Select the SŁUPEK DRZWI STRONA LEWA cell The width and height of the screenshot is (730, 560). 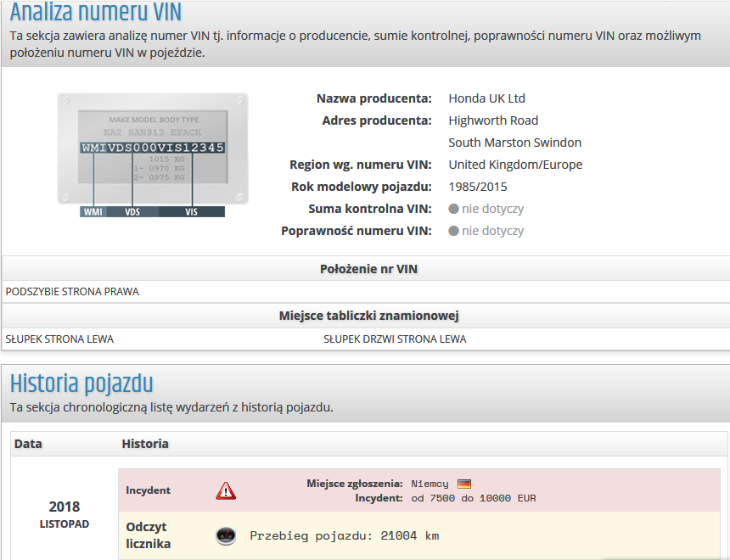pyautogui.click(x=395, y=339)
